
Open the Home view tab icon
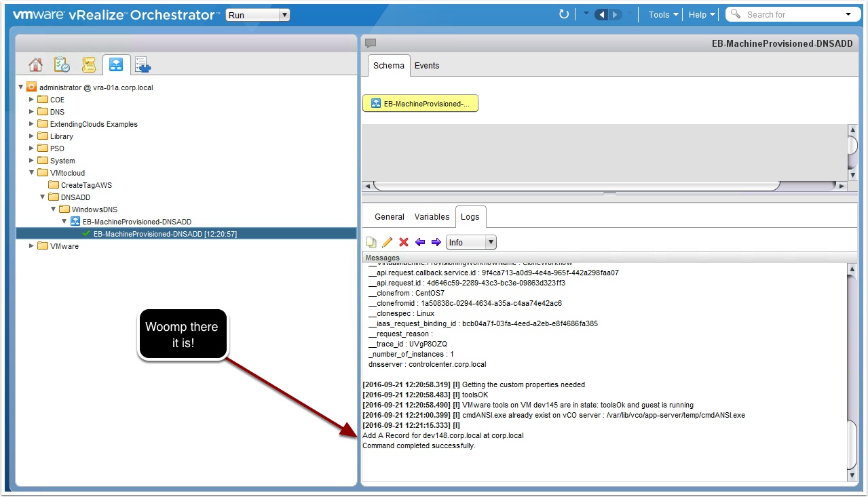coord(36,64)
